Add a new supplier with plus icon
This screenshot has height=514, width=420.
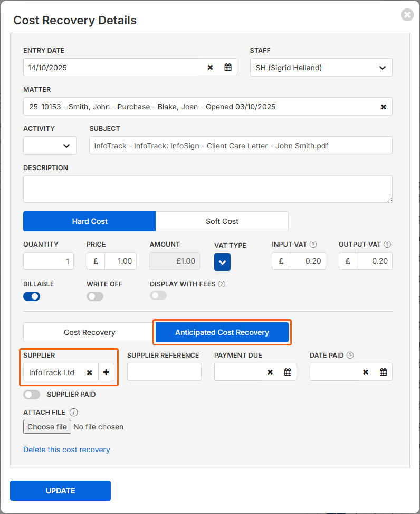pyautogui.click(x=106, y=372)
